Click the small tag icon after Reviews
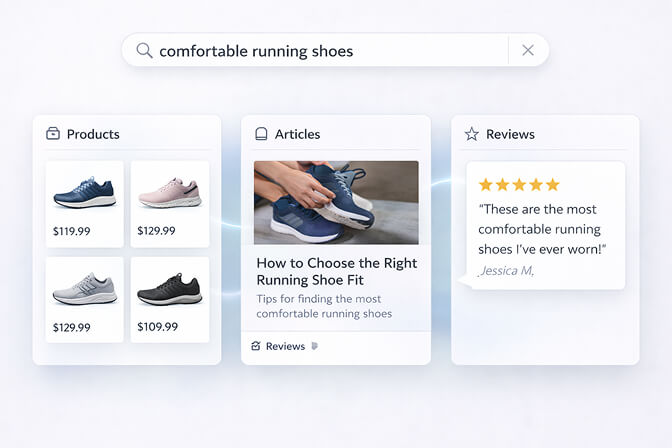 point(315,346)
